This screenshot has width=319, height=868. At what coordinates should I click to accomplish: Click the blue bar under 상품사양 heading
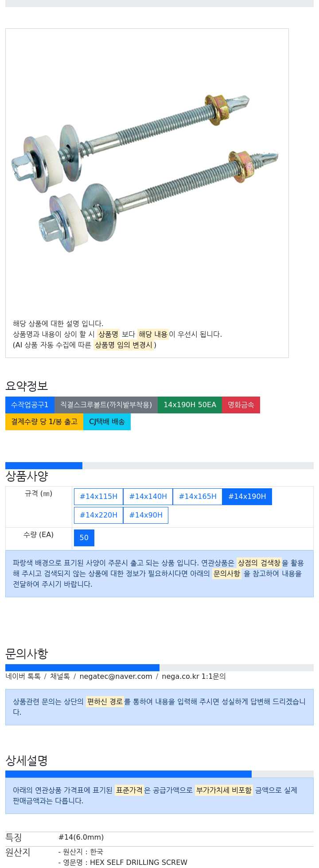pos(44,466)
